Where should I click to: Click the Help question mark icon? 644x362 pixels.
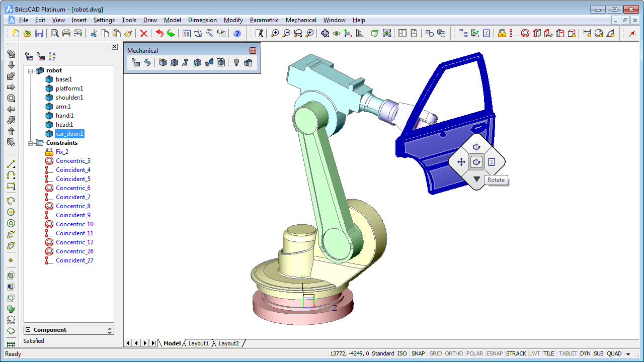click(x=237, y=34)
